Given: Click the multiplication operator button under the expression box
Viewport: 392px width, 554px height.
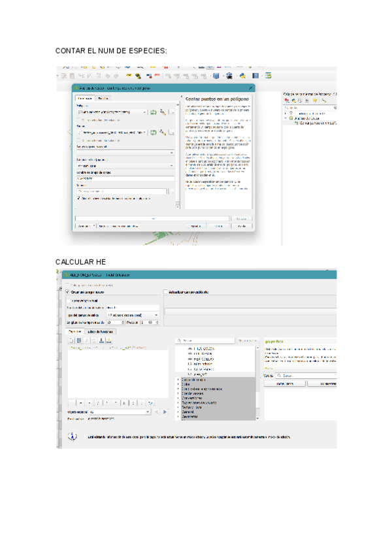Looking at the screenshot, I should coord(106,403).
